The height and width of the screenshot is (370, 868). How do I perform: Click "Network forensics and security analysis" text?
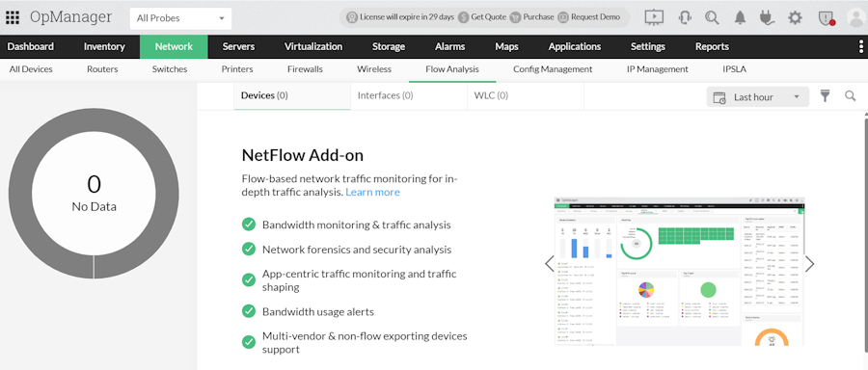tap(357, 250)
